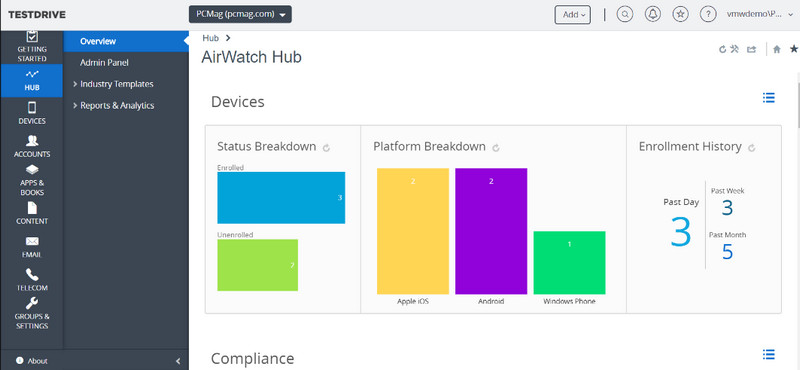Click the purple Android platform bar

491,231
